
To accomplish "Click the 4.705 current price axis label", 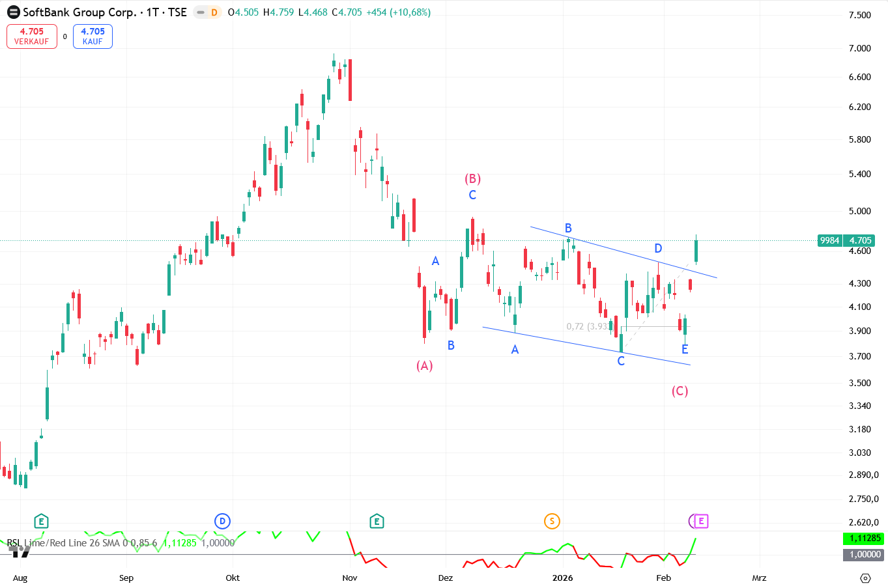I will [x=860, y=240].
